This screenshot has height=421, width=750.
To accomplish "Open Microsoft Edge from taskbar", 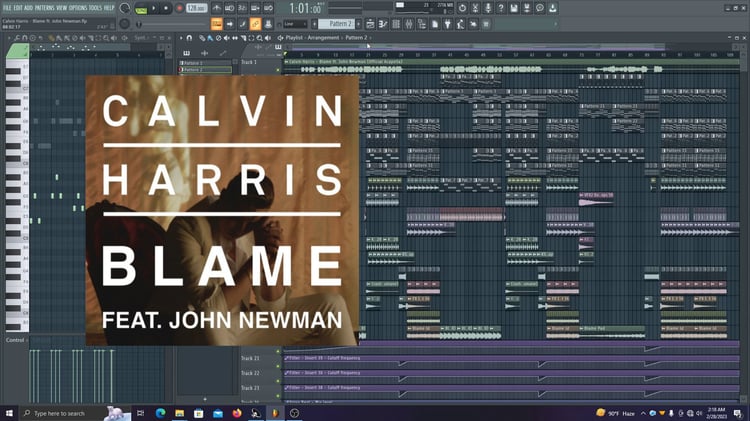I will click(x=160, y=413).
